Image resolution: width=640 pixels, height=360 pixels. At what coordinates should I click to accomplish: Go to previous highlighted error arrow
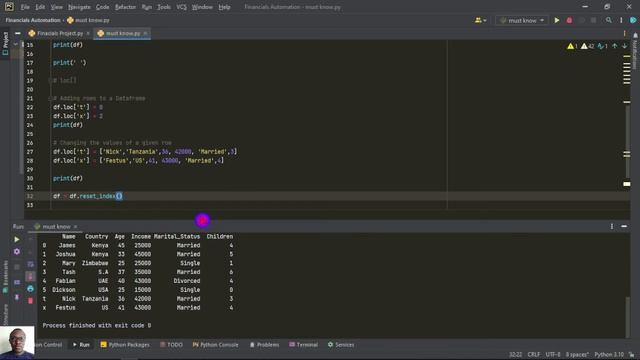click(615, 46)
